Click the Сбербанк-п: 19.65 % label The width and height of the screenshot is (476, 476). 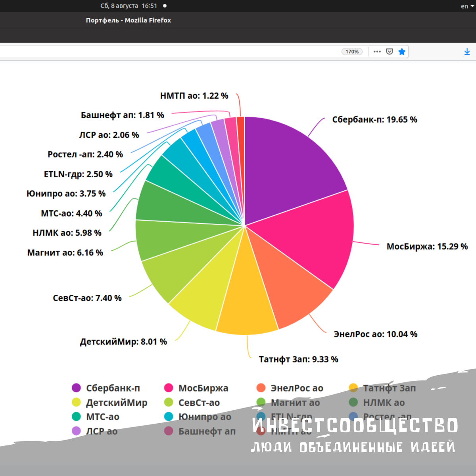pyautogui.click(x=374, y=119)
